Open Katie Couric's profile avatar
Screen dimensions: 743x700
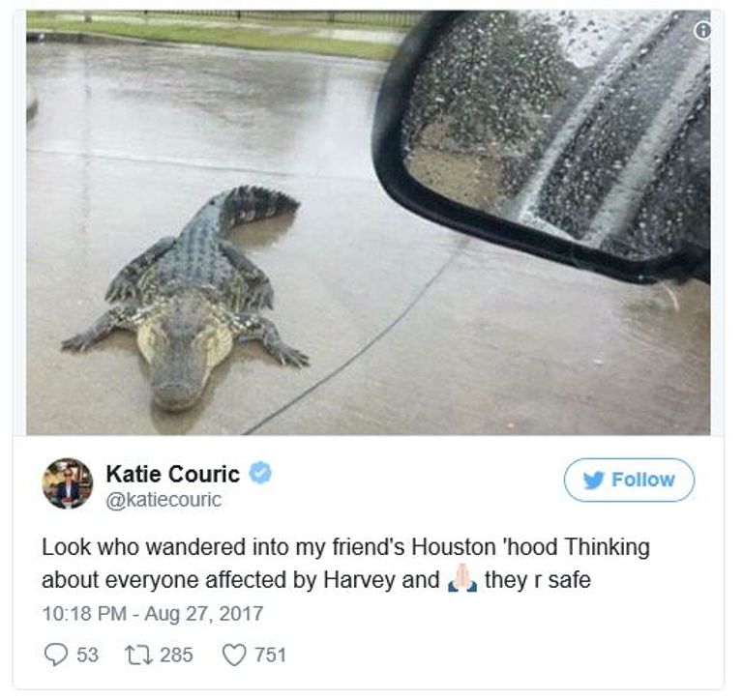pos(68,483)
